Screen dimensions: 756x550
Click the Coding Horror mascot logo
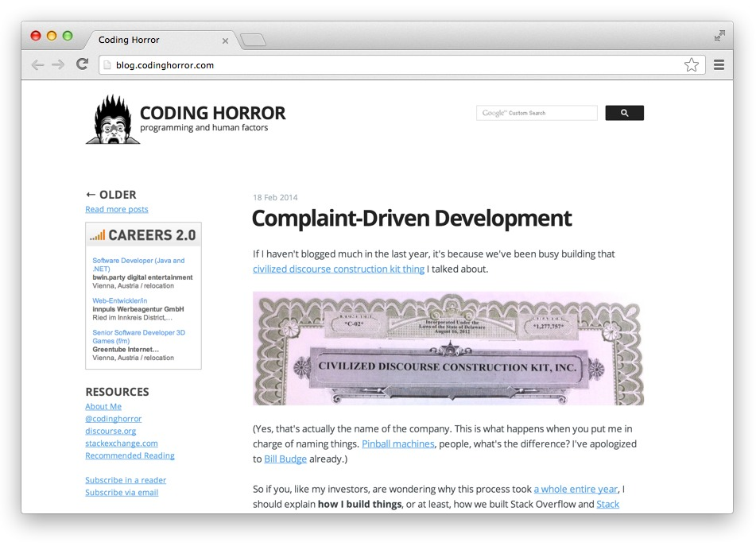(113, 119)
